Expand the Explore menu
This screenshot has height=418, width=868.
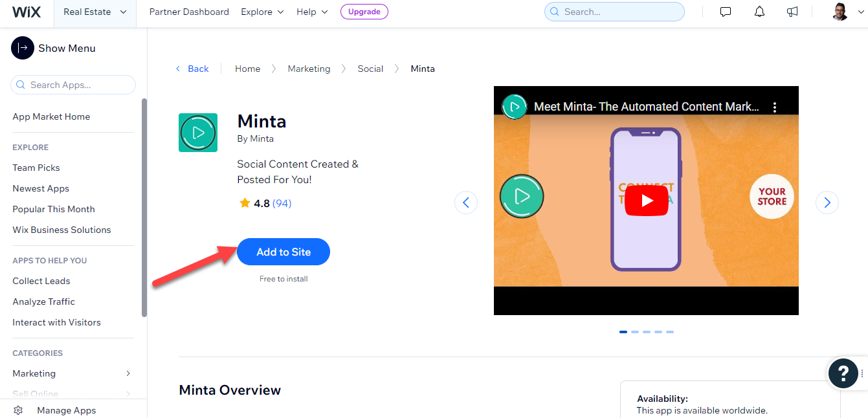click(x=262, y=11)
